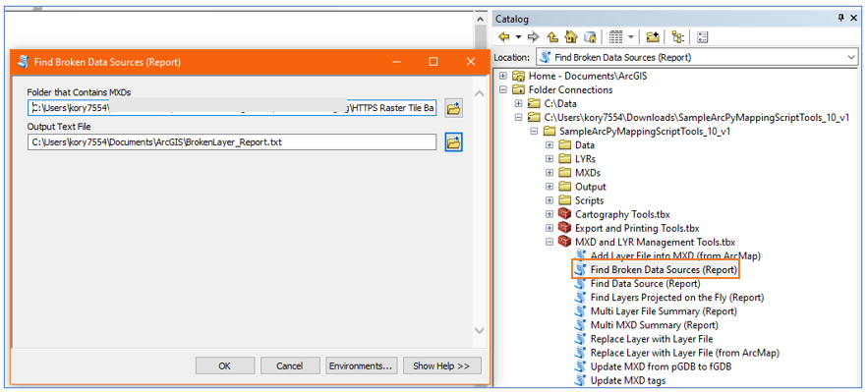Image resolution: width=868 pixels, height=392 pixels.
Task: Expand the LYRs folder
Action: point(550,159)
